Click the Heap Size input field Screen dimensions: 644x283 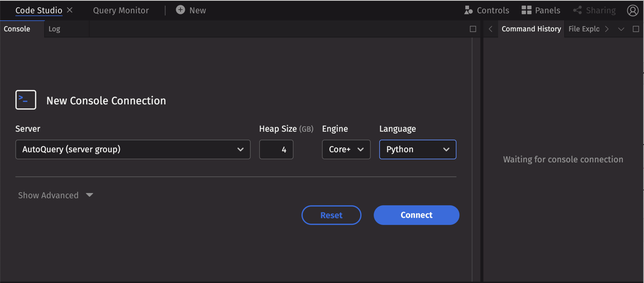click(x=276, y=150)
